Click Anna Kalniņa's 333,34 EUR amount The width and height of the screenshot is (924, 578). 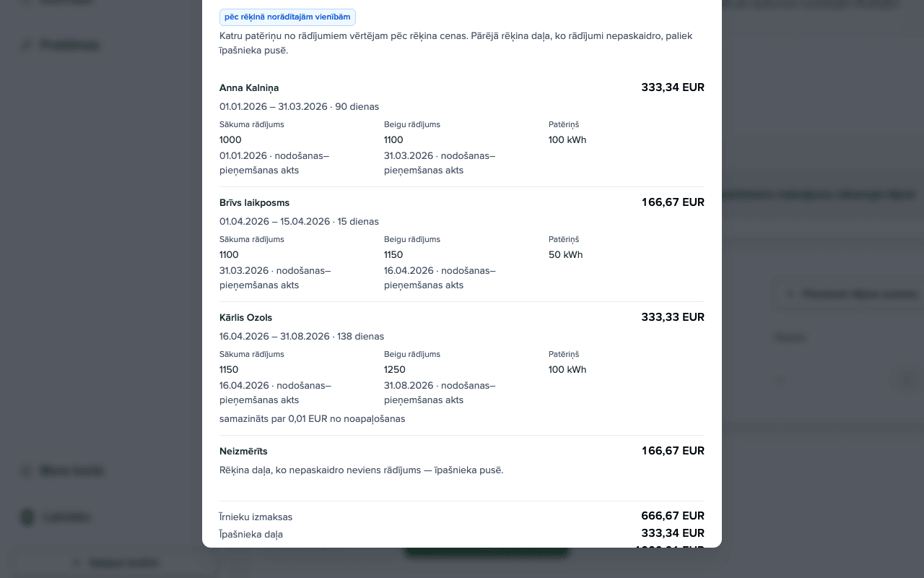(673, 87)
